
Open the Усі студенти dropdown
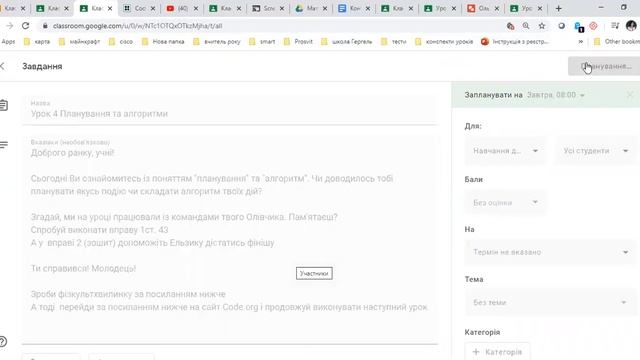[595, 151]
